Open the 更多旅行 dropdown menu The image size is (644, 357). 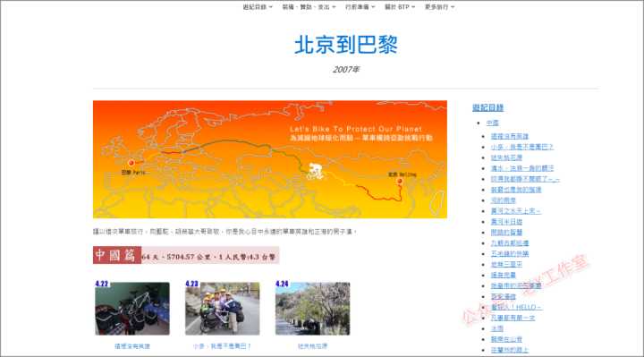(439, 7)
